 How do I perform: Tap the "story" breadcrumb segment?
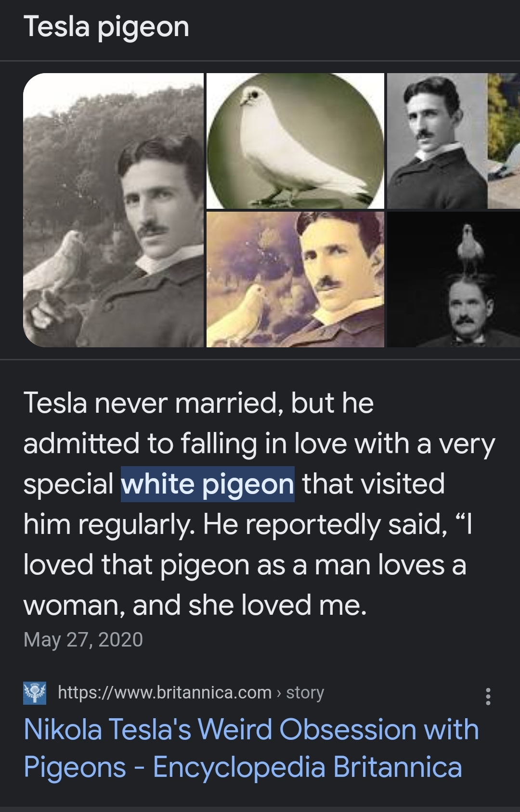[x=305, y=693]
